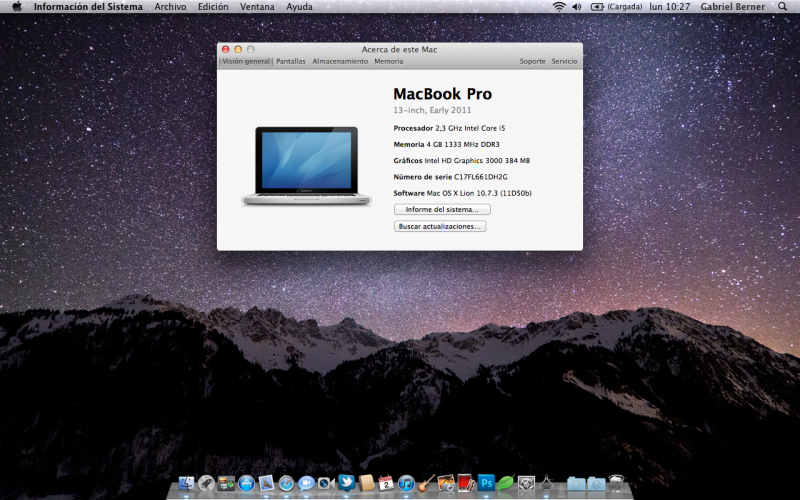Screen dimensions: 800x500
Task: Open battery status (Cargada) menu
Action: point(616,7)
